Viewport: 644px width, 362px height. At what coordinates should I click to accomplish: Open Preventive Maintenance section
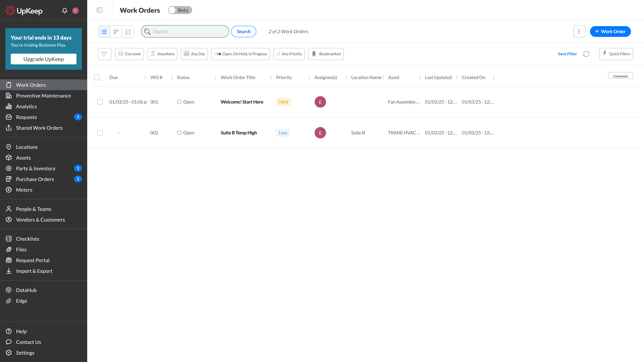pos(44,96)
